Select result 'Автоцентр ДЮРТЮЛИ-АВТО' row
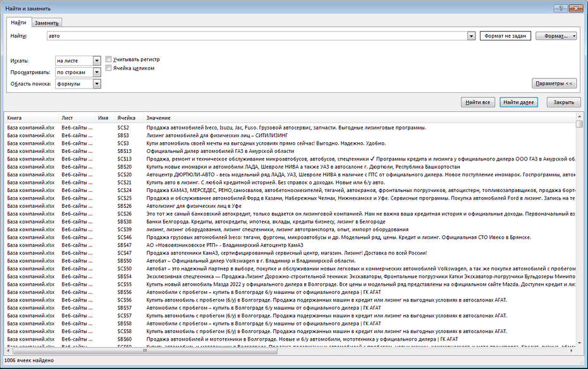The image size is (588, 369). [x=290, y=175]
